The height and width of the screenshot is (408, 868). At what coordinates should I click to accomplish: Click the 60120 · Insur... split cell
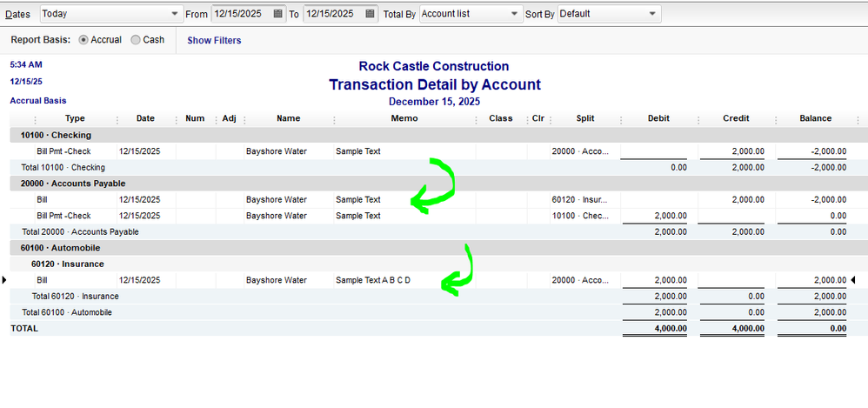coord(579,199)
